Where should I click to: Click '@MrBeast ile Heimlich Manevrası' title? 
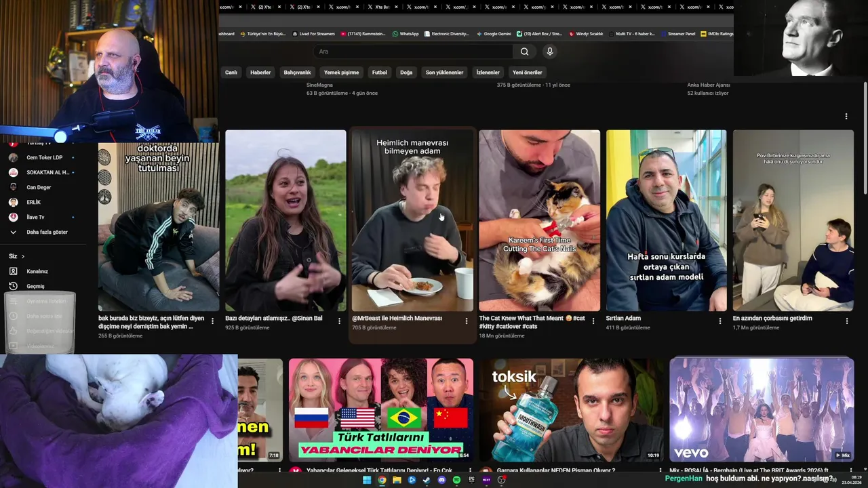click(x=397, y=318)
